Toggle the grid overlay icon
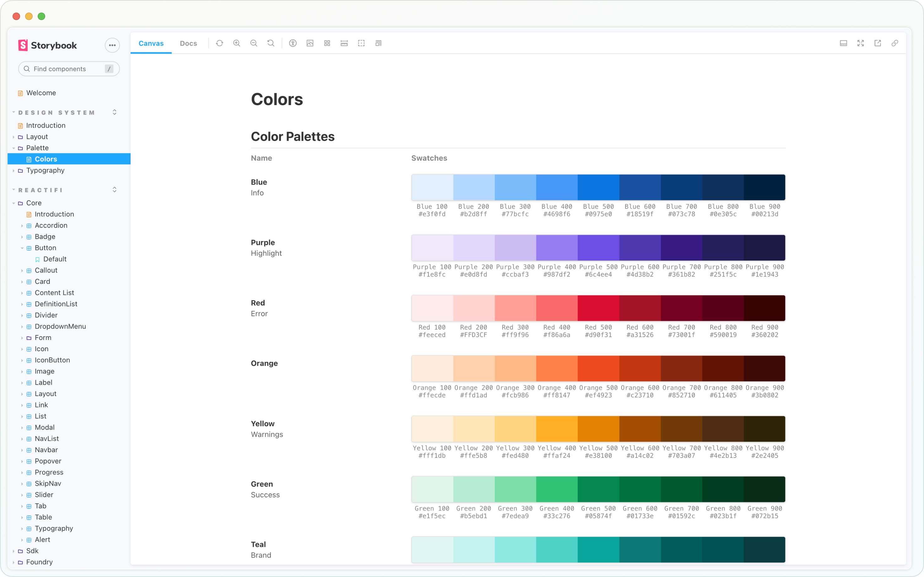This screenshot has width=924, height=577. [x=327, y=43]
